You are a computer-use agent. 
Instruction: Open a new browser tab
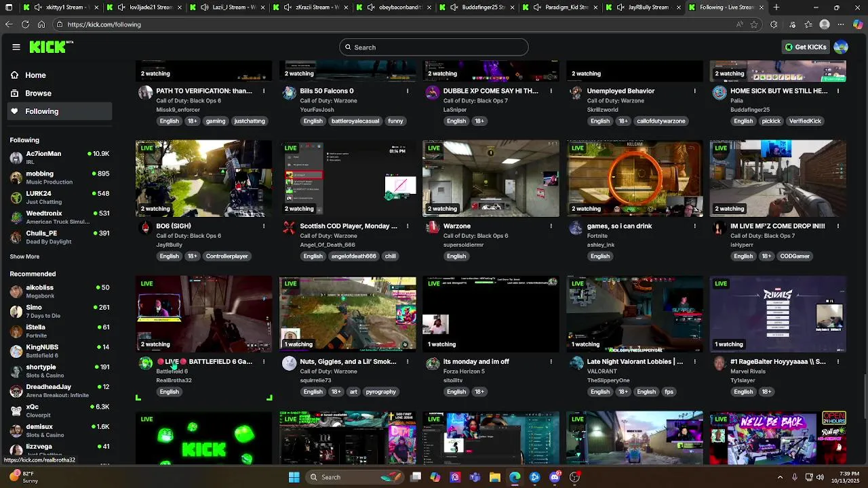point(776,7)
